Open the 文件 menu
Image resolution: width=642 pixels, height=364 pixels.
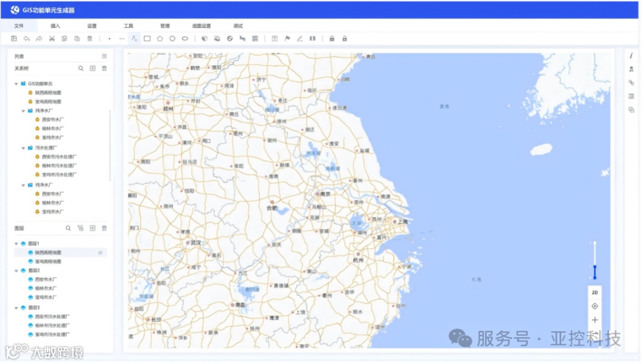click(x=19, y=26)
